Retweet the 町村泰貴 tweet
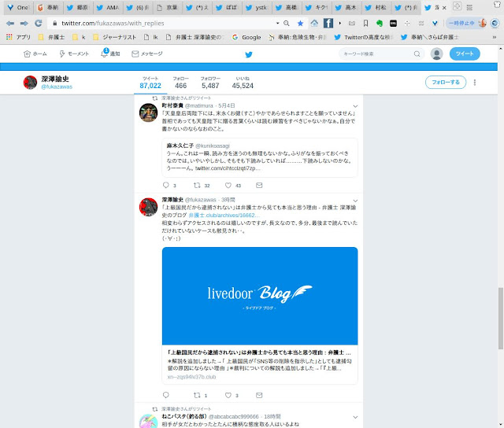504x428 pixels. (x=197, y=185)
